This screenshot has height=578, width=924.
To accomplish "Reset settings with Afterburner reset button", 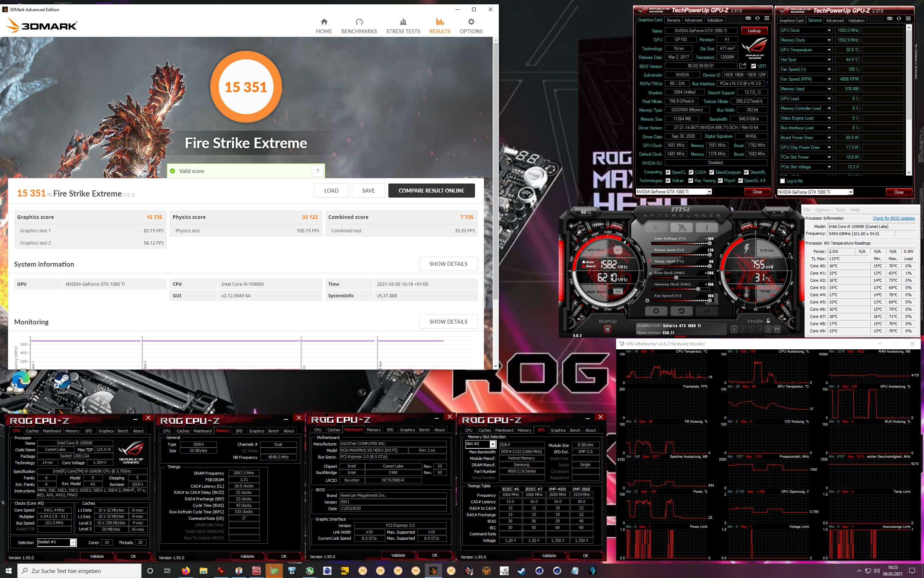I will [x=681, y=311].
